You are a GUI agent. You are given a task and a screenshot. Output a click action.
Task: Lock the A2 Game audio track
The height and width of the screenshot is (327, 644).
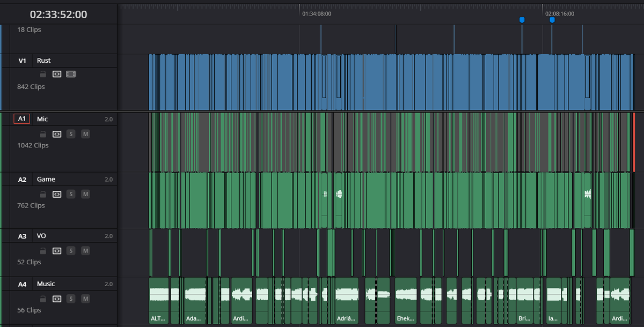click(x=43, y=194)
